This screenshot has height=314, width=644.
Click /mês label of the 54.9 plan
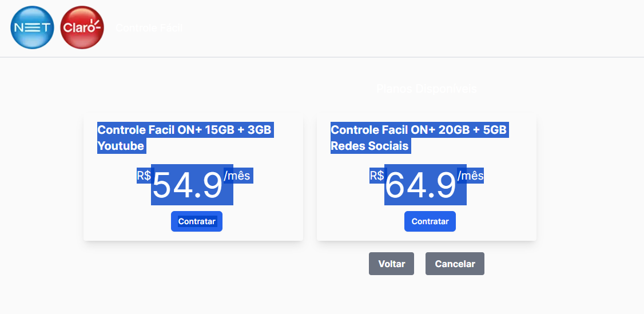click(x=237, y=176)
